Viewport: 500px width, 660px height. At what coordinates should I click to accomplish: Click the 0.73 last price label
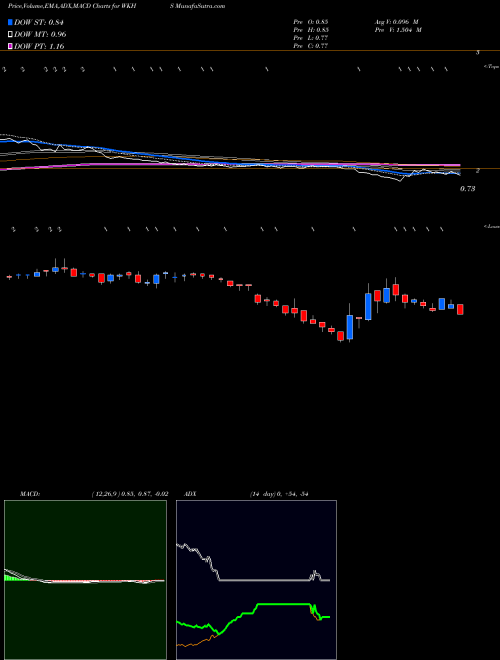click(x=468, y=189)
